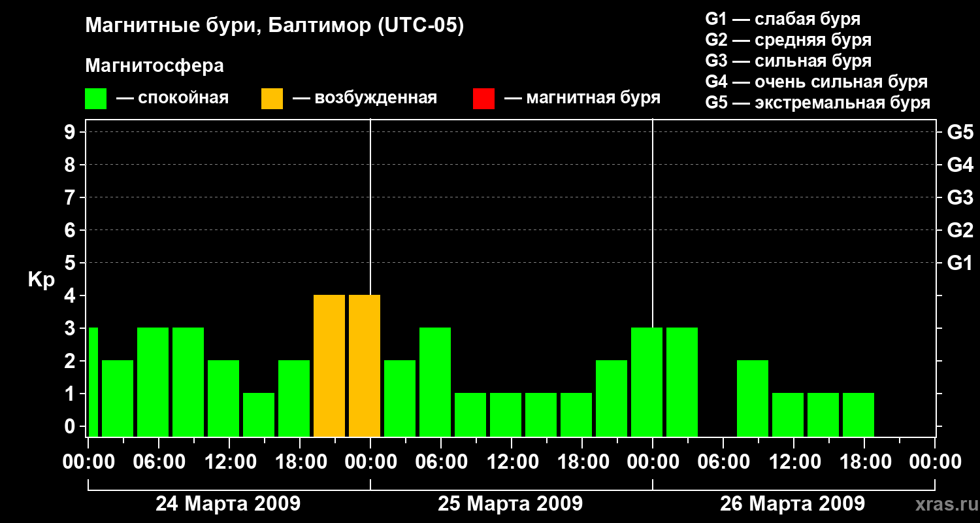Click the last green Kp 1 bar at 18:00, 26 March
This screenshot has height=523, width=980.
click(x=858, y=414)
